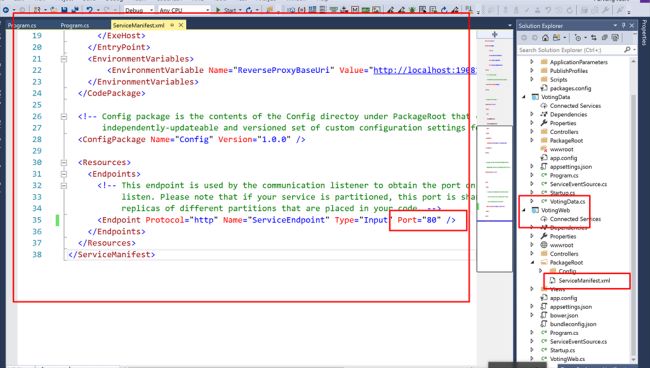The height and width of the screenshot is (368, 650).
Task: Select the PublishProfiles folder
Action: (568, 71)
